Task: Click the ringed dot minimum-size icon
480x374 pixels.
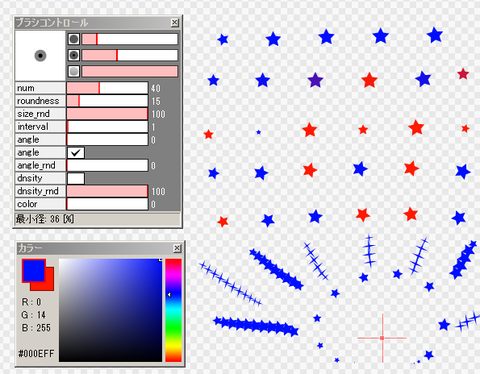Action: 74,55
